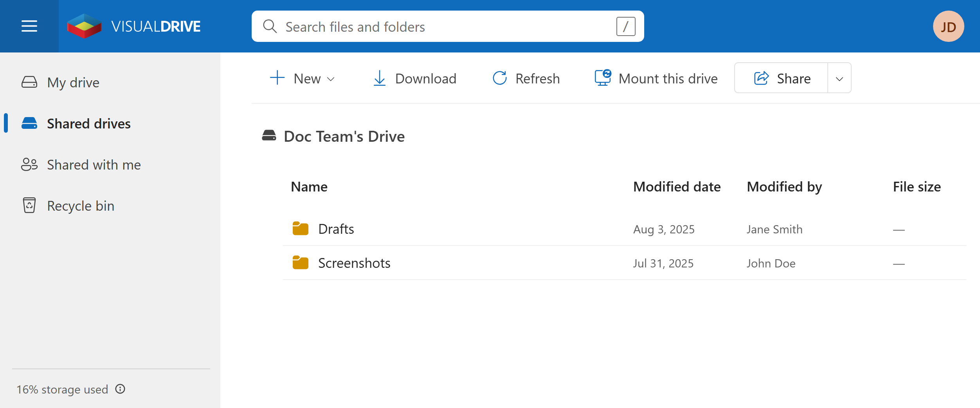Image resolution: width=980 pixels, height=408 pixels.
Task: Expand the Share options chevron
Action: coord(839,78)
